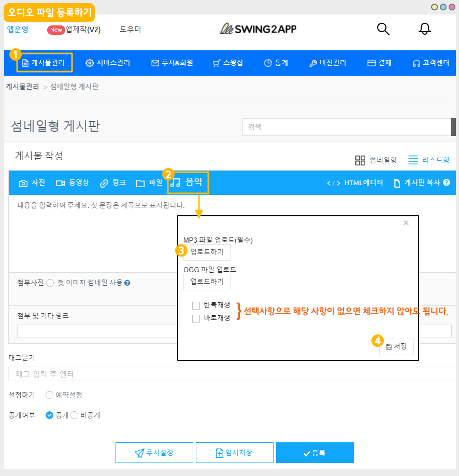Enable the 예약설정 radio option
Screen dimensions: 459x476
(50, 395)
